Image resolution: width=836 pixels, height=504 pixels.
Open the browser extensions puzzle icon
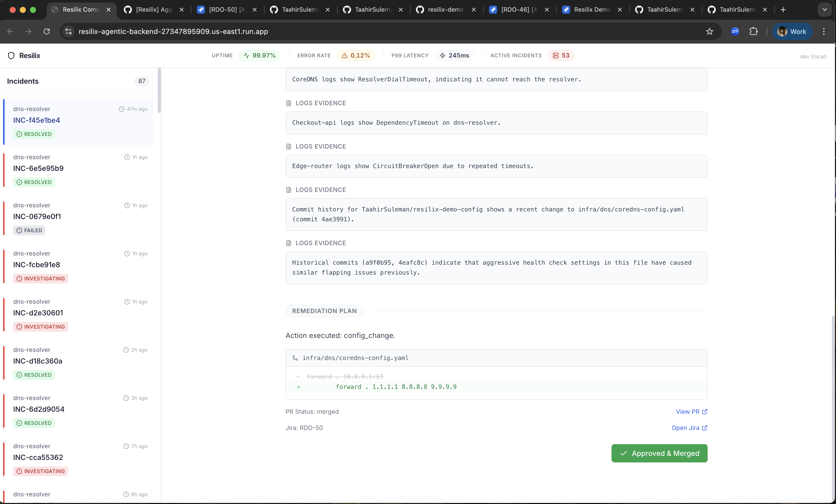[x=754, y=31]
